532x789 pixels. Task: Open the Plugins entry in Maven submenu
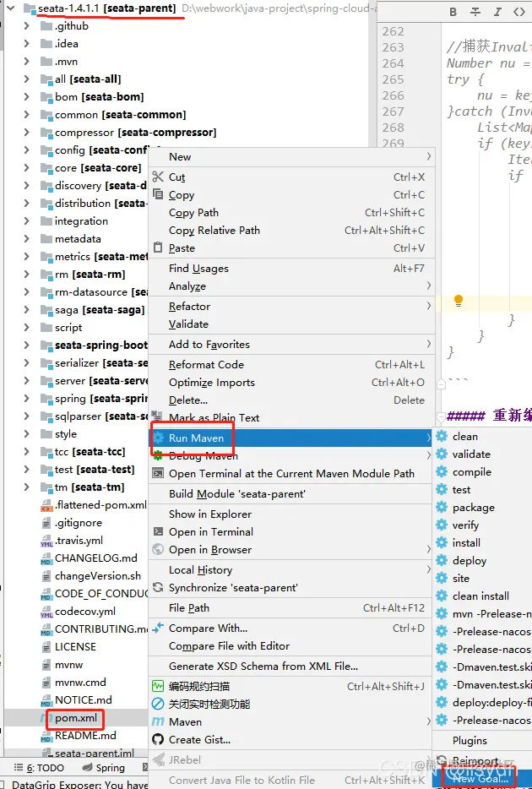pos(483,740)
